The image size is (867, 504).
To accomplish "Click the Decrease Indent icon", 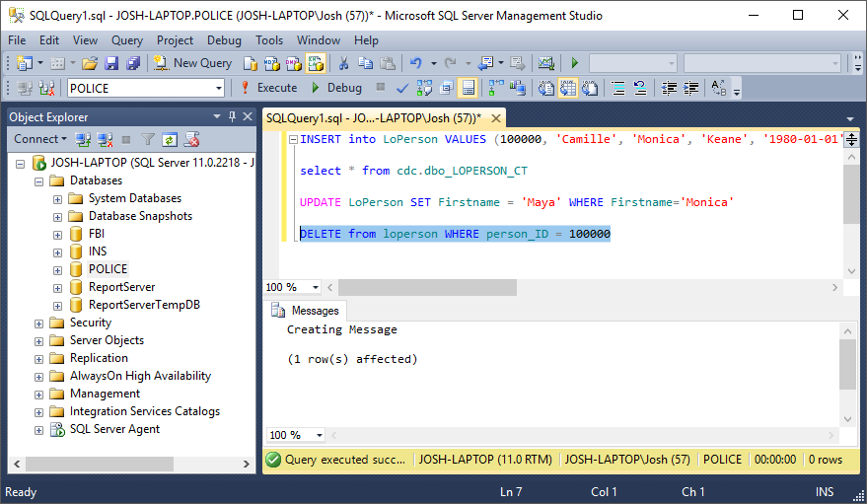I will (x=669, y=88).
